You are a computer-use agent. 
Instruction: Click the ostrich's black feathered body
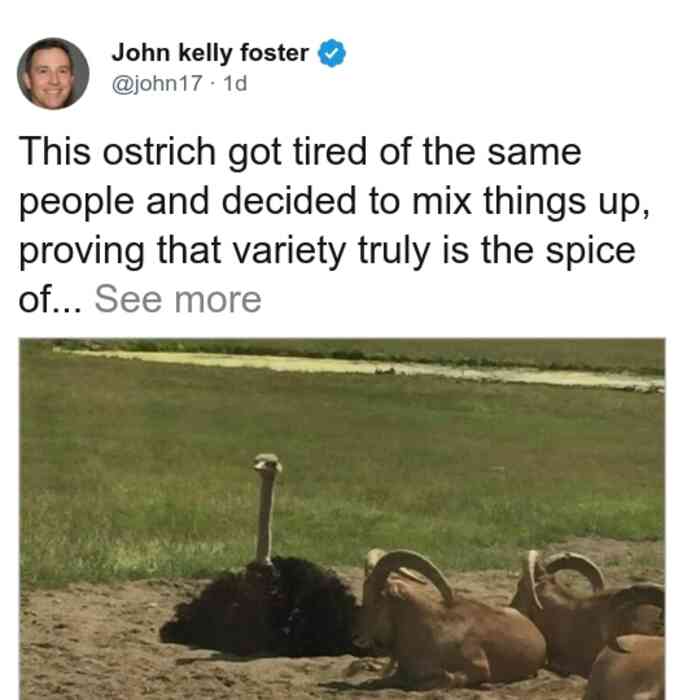(x=261, y=608)
